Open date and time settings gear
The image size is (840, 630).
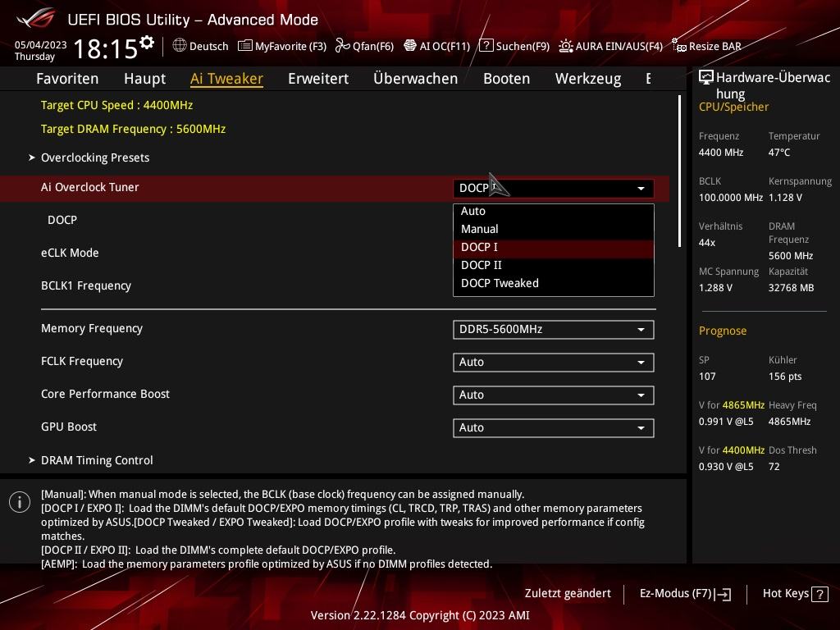pyautogui.click(x=147, y=43)
